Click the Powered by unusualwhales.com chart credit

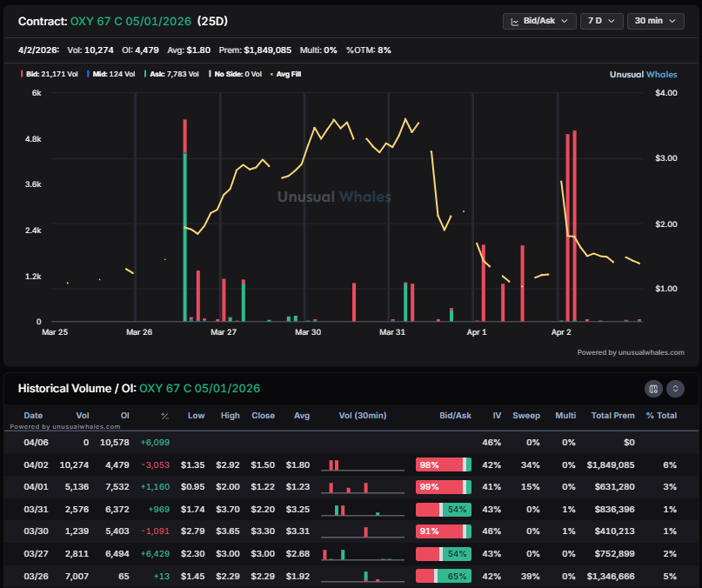tap(631, 352)
